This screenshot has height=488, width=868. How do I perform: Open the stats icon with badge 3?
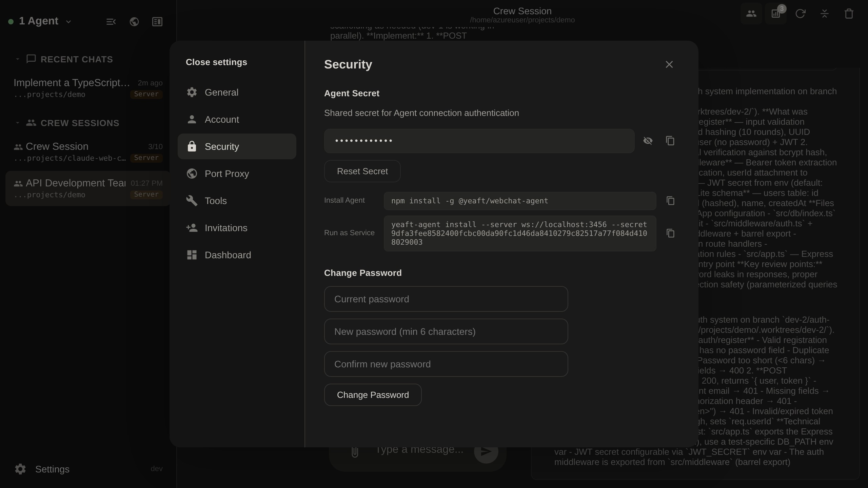pyautogui.click(x=776, y=14)
